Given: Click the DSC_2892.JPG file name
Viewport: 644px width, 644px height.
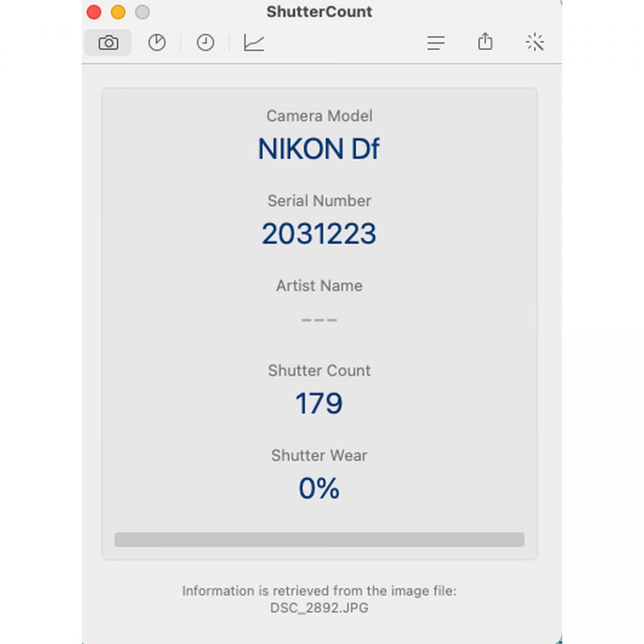Looking at the screenshot, I should 319,608.
